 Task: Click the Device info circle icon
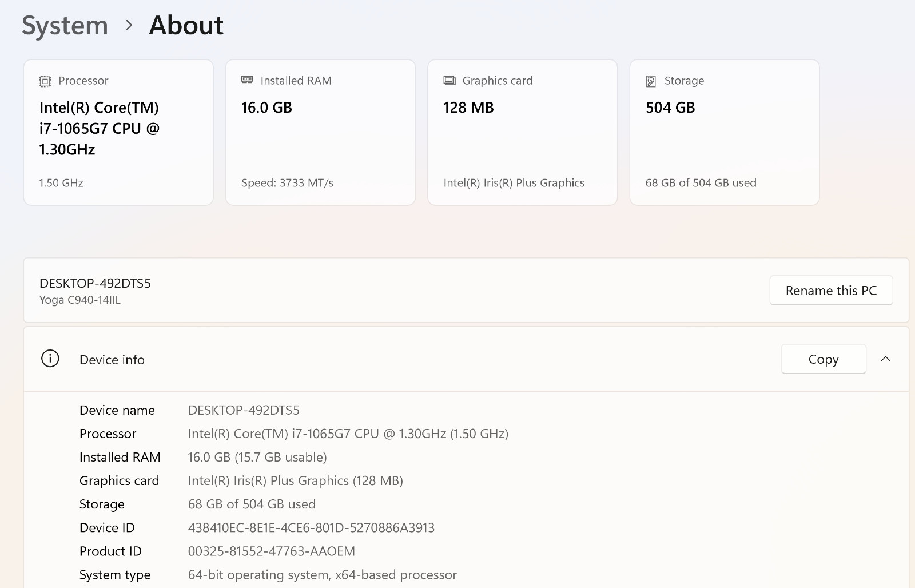[x=50, y=359]
